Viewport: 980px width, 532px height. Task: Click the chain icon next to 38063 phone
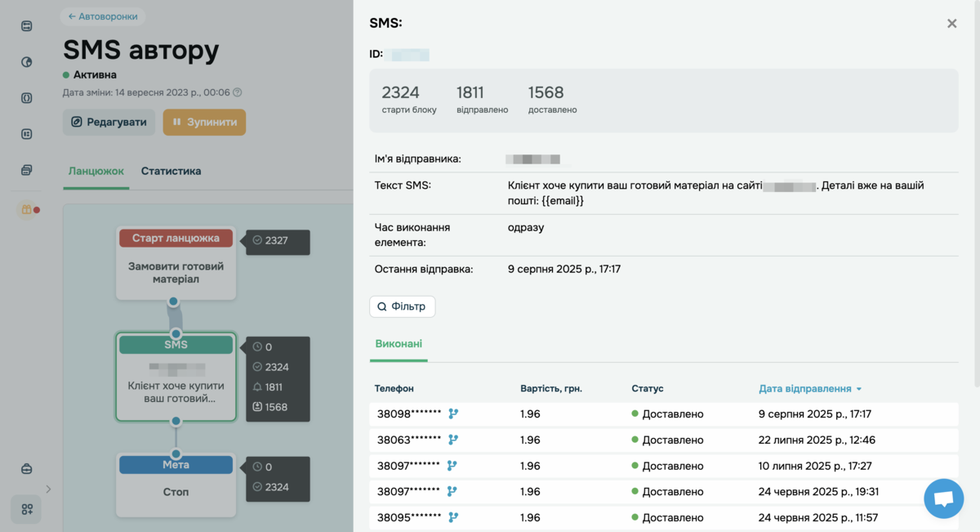453,440
